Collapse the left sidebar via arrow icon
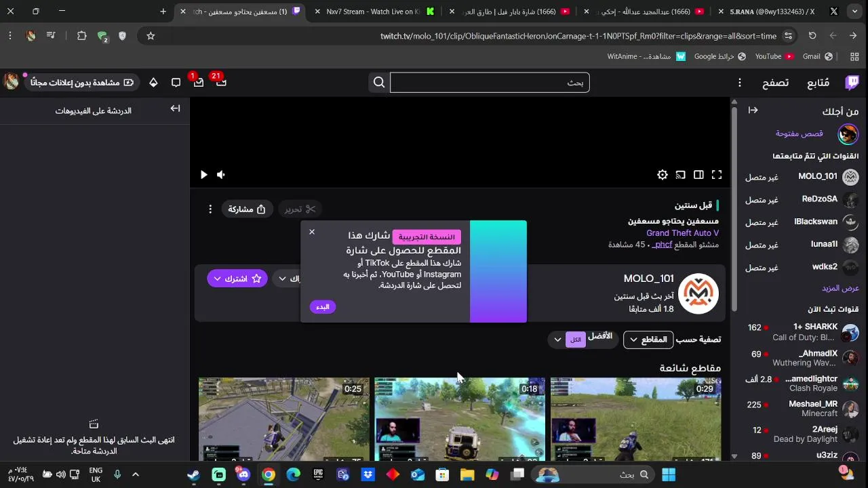868x488 pixels. coord(753,110)
